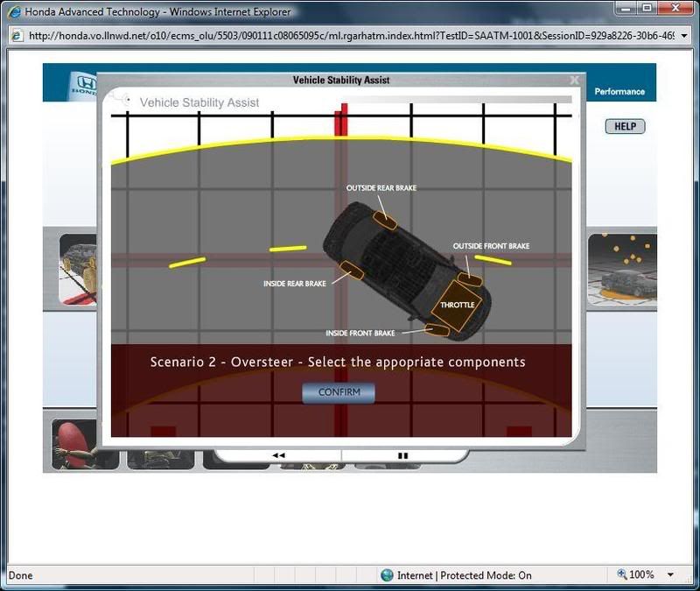Image resolution: width=700 pixels, height=591 pixels.
Task: Pause playback with the pause control
Action: coord(402,455)
